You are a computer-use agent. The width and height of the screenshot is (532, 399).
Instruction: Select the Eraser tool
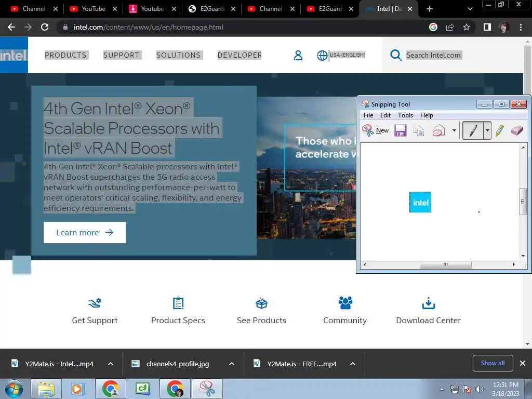(517, 130)
